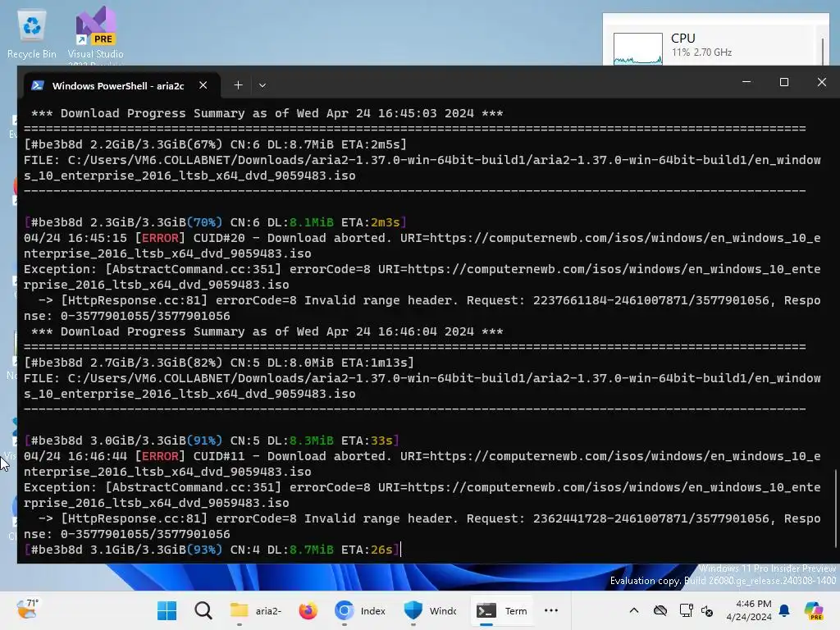Click the terminal vertical scrollbar thumb
Screen dimensions: 840x630
[x=835, y=509]
